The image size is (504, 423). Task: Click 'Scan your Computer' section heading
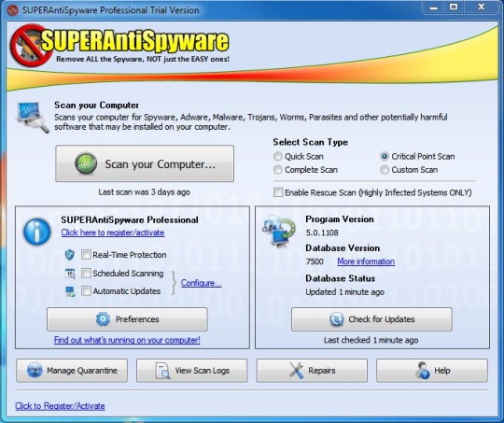pos(96,106)
